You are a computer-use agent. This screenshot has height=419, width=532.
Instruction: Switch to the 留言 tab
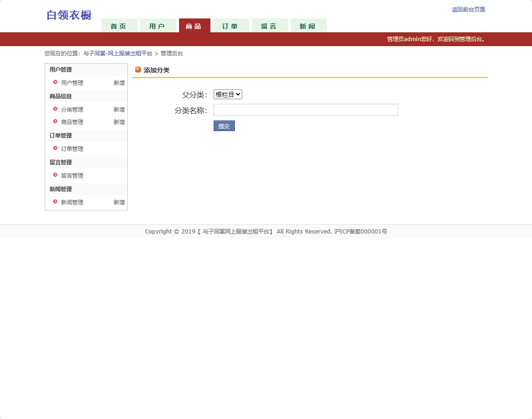pyautogui.click(x=269, y=26)
